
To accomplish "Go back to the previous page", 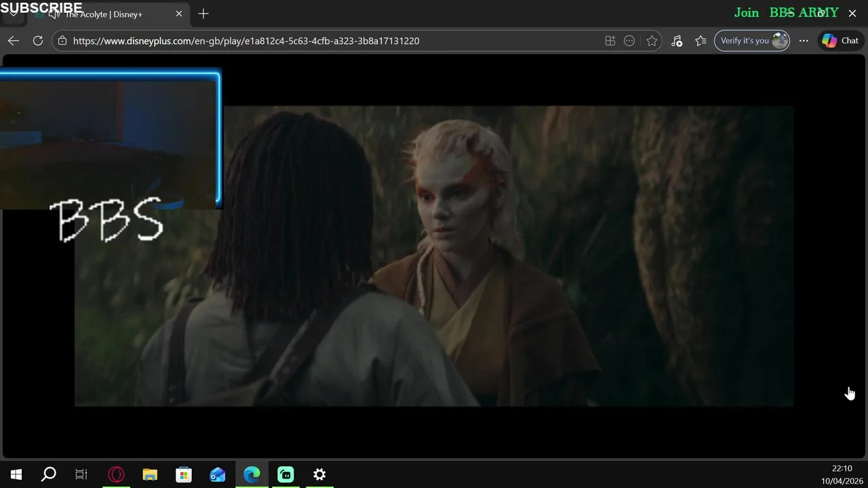I will point(14,41).
